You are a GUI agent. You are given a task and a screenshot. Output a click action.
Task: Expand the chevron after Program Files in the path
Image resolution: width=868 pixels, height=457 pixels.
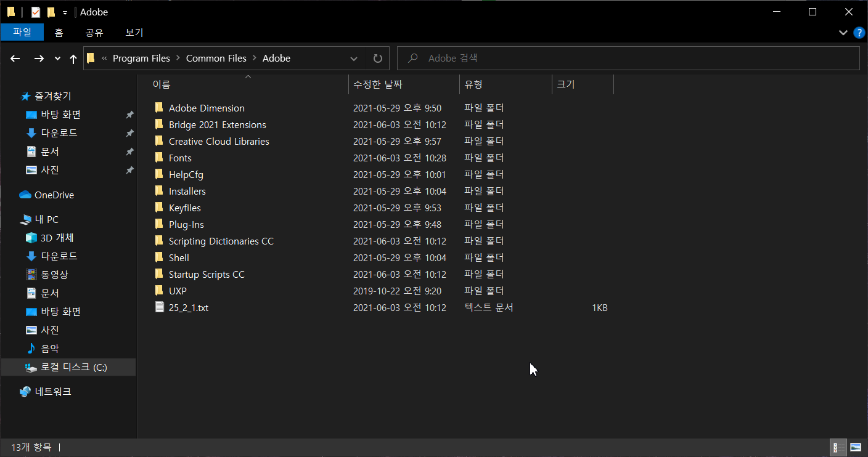tap(178, 59)
